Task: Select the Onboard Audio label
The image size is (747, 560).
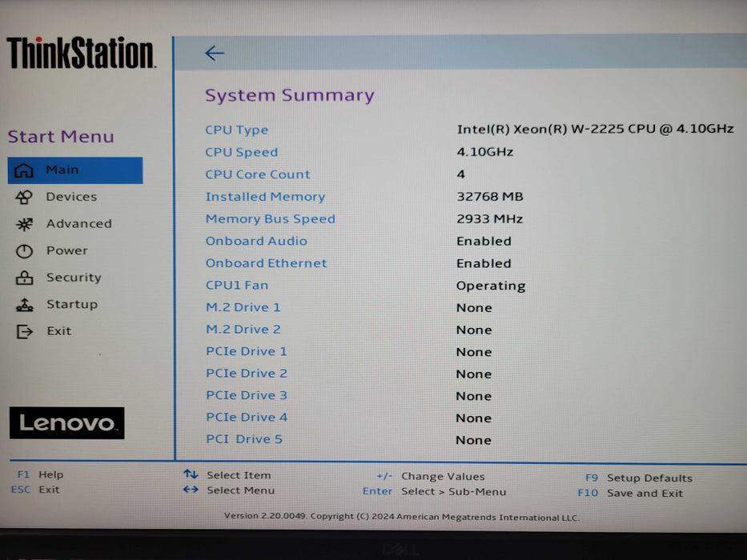Action: (256, 241)
